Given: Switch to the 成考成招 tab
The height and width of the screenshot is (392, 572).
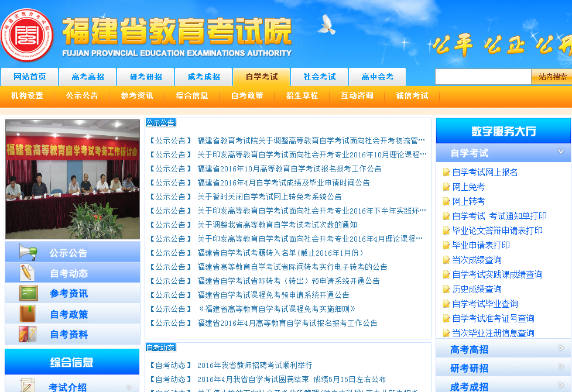Looking at the screenshot, I should tap(204, 77).
